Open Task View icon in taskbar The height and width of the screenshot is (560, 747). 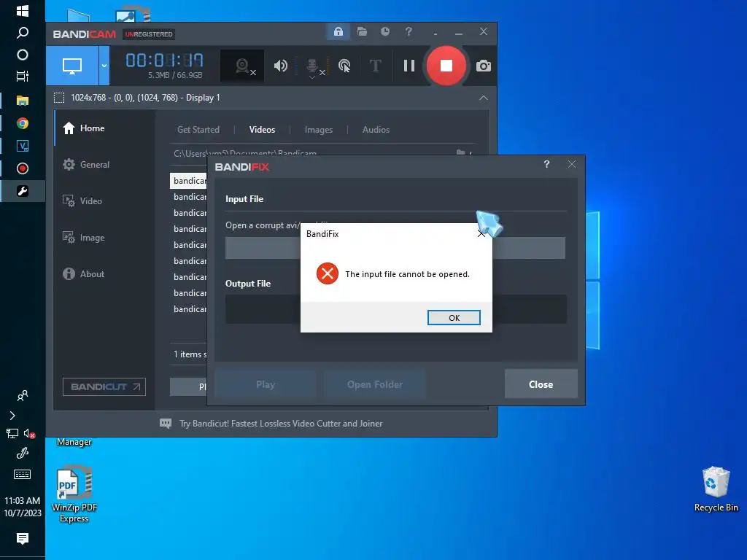pos(23,76)
